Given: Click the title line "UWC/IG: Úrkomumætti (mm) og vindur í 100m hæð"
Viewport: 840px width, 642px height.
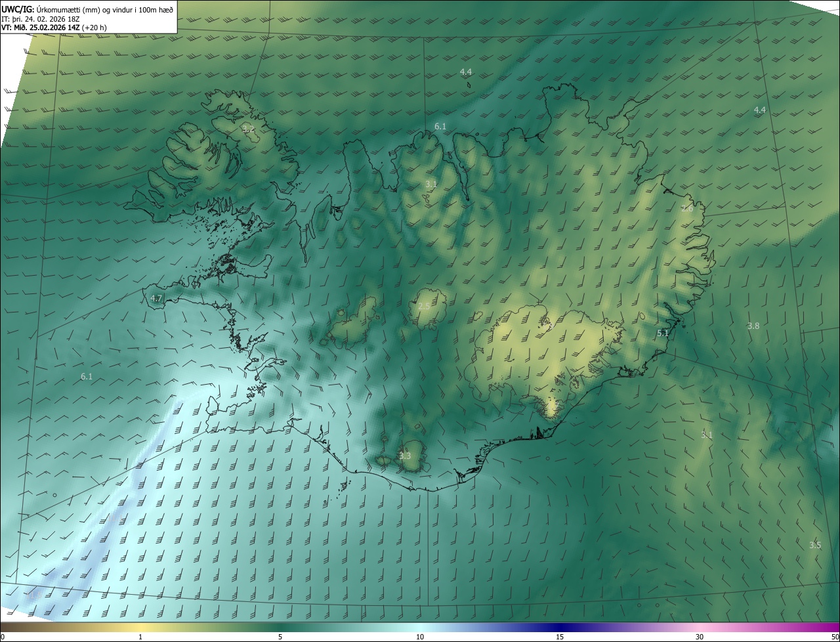Looking at the screenshot, I should tap(87, 9).
